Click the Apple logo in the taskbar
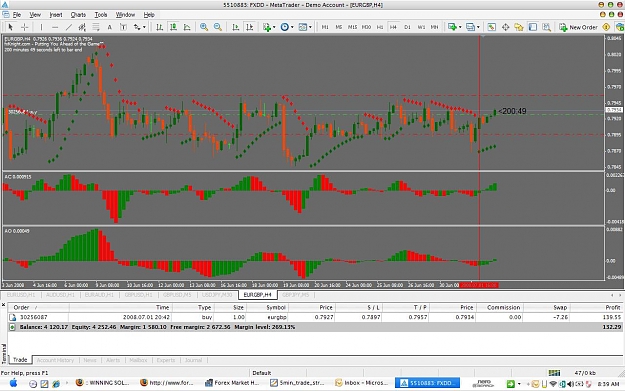 tap(13, 383)
